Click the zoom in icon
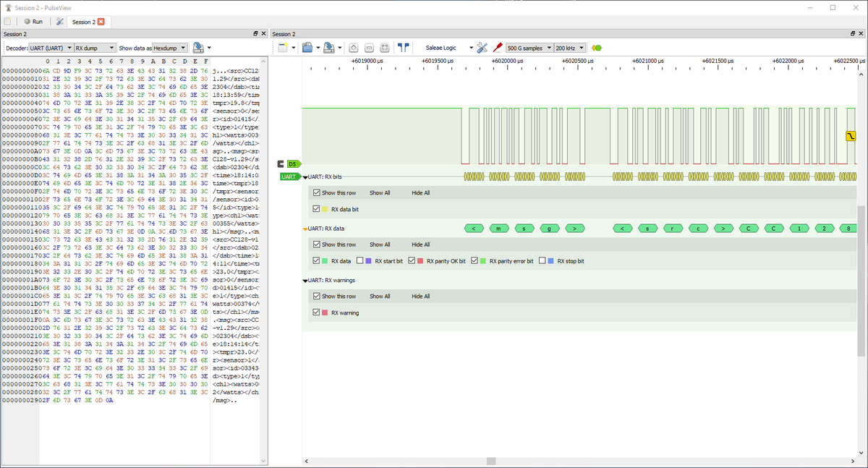 point(354,48)
